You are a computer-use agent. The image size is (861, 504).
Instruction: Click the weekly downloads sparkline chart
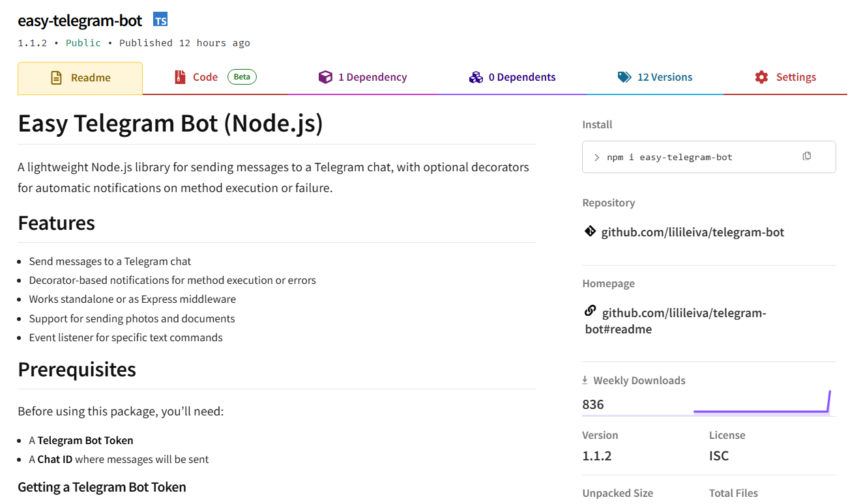[761, 404]
